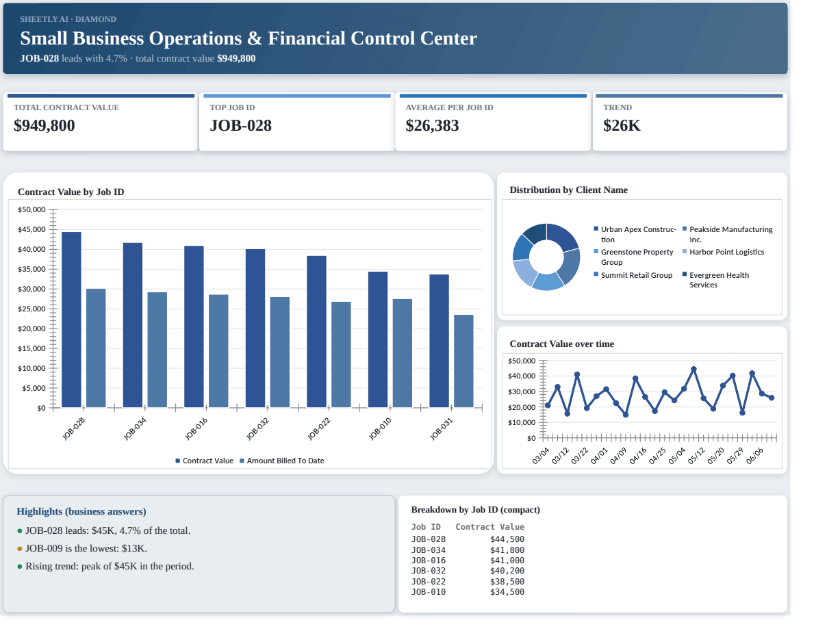840x631 pixels.
Task: Click the JOB-016 row in breakdown table
Action: (468, 561)
